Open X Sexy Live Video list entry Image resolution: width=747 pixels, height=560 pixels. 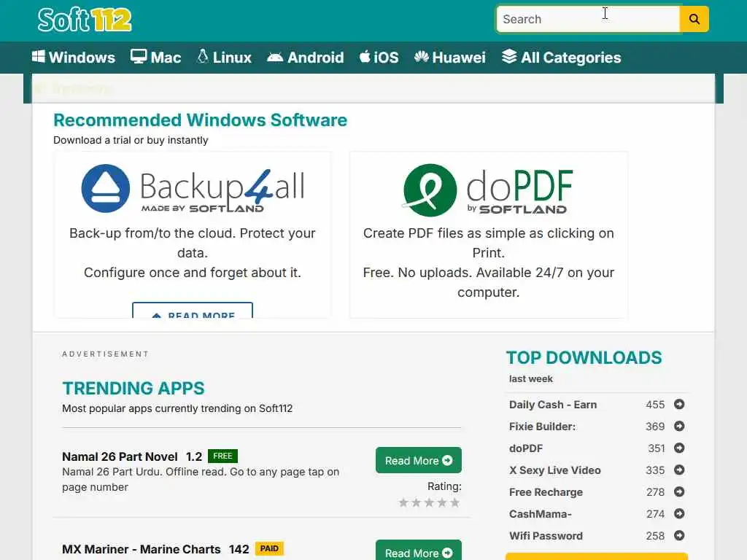click(554, 470)
